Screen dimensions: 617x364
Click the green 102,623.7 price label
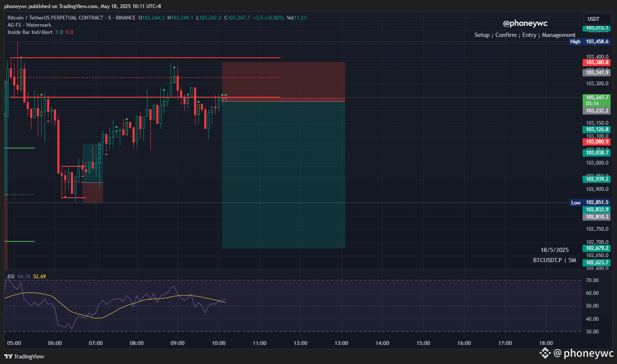pos(597,263)
